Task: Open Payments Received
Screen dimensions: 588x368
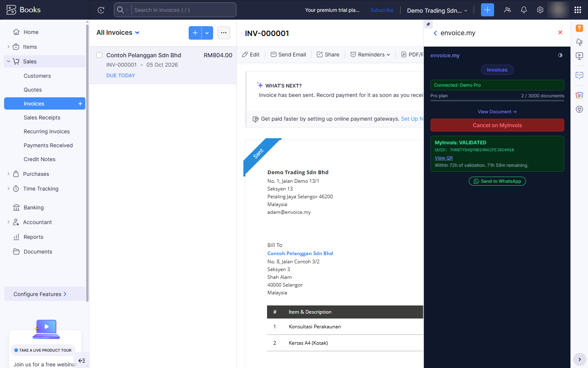Action: [x=48, y=146]
